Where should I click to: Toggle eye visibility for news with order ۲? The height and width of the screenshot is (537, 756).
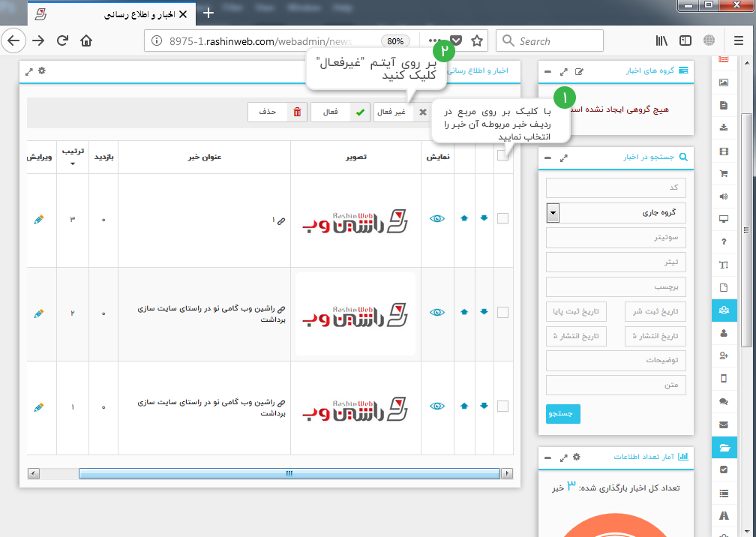click(437, 312)
